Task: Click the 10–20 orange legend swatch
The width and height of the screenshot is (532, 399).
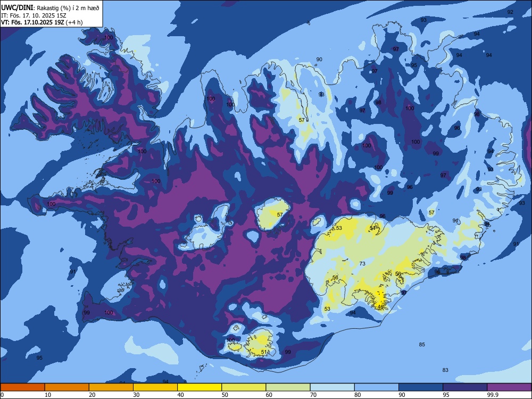Action: 67,387
